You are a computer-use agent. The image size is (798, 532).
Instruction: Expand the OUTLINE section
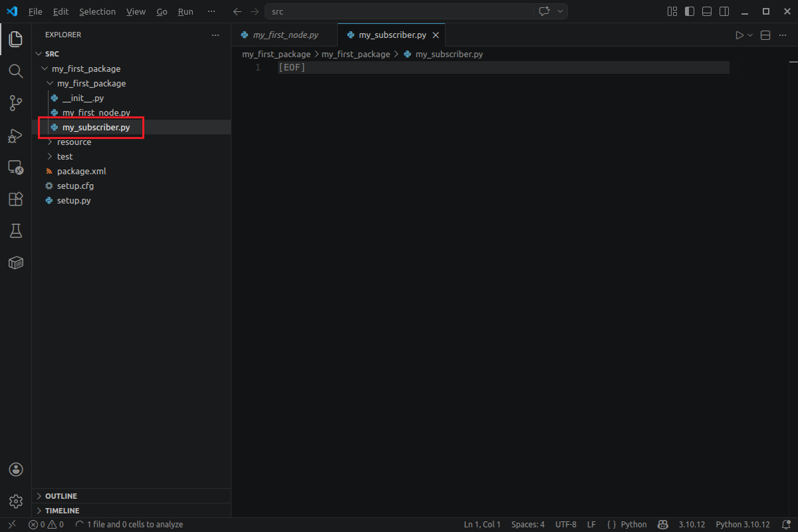pyautogui.click(x=132, y=496)
